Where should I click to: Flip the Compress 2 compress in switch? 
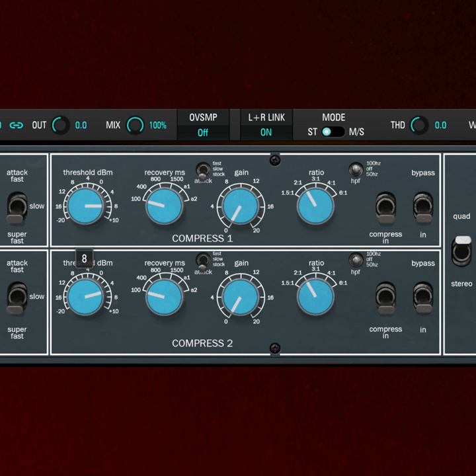385,298
